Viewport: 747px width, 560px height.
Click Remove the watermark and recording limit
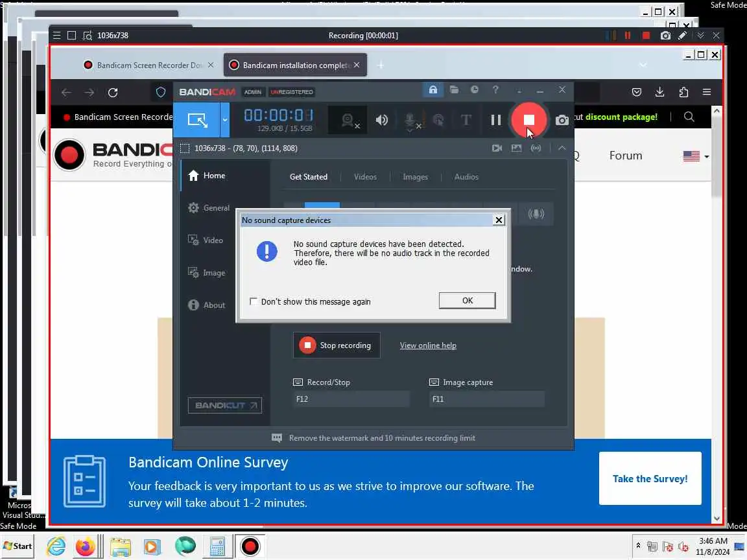point(382,438)
